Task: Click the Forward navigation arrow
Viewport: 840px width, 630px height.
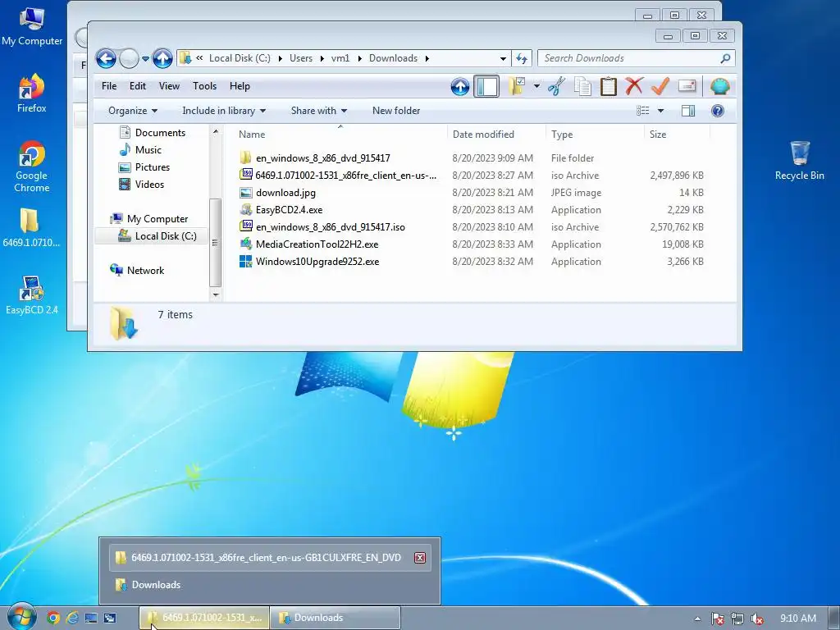Action: (x=129, y=58)
